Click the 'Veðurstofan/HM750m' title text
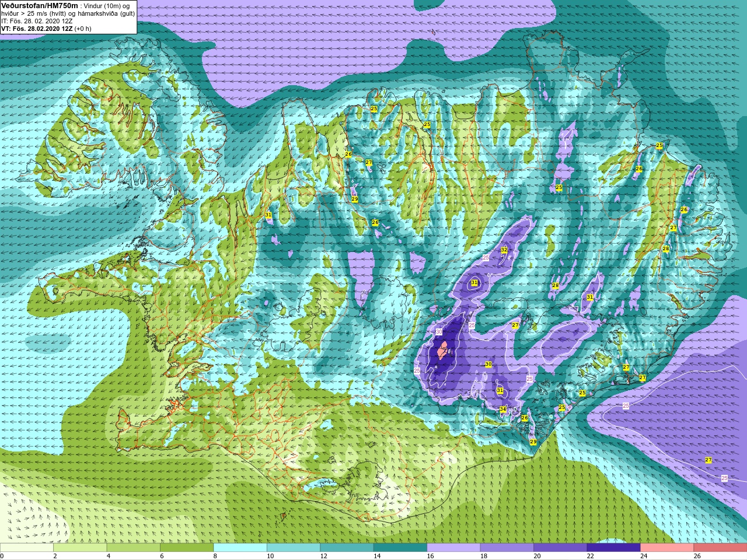 [x=40, y=5]
